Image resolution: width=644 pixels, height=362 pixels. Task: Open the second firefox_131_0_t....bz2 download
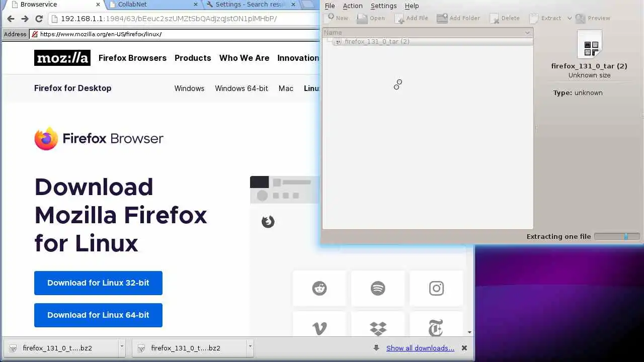click(190, 347)
